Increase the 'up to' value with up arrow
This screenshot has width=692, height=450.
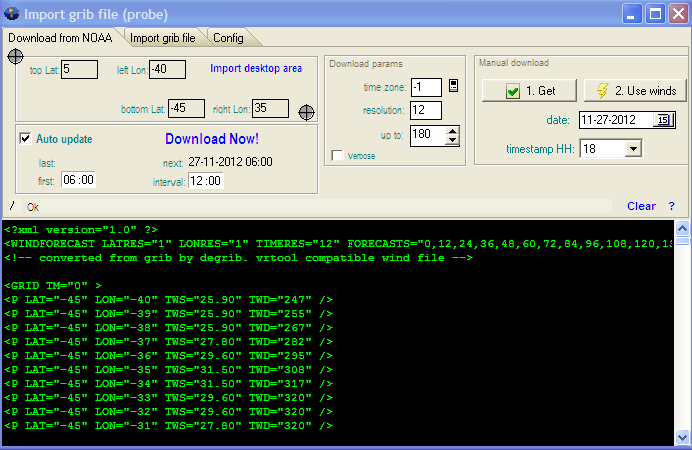(x=452, y=129)
